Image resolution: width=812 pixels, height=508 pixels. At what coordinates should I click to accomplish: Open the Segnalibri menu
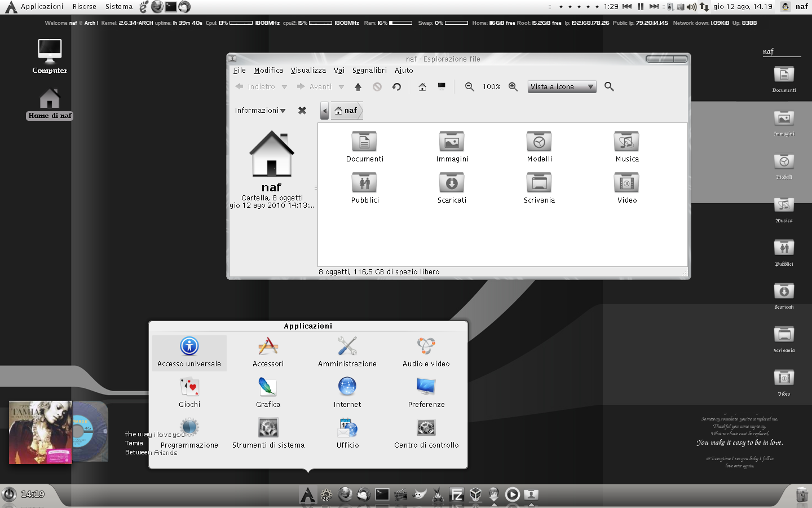coord(369,70)
